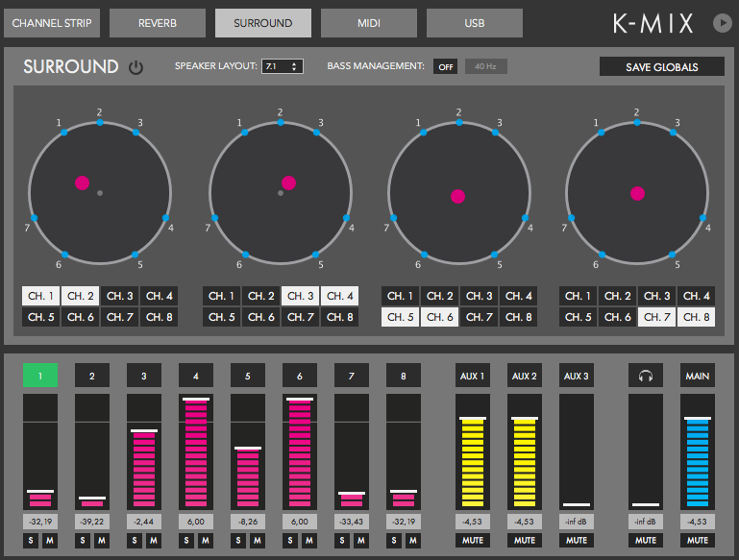Click the magenta pan dot in third panner
The height and width of the screenshot is (560, 739).
(x=457, y=196)
